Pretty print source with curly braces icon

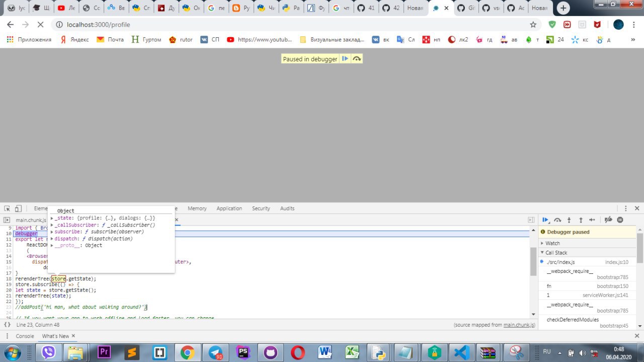point(7,325)
